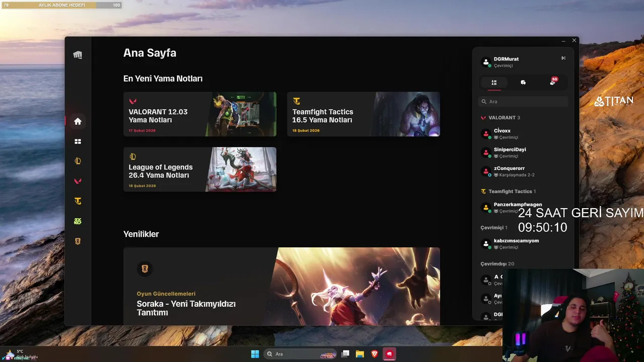Open Teamfight Tactics from sidebar

pyautogui.click(x=77, y=201)
